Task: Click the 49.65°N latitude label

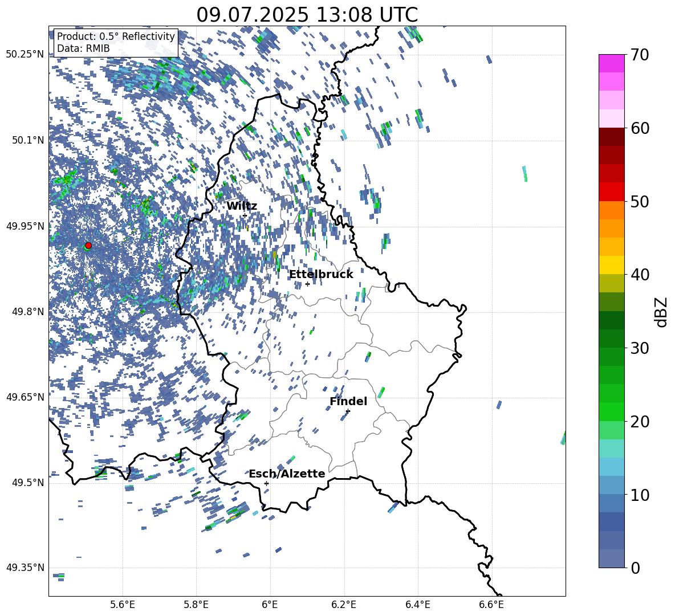Action: tap(25, 397)
